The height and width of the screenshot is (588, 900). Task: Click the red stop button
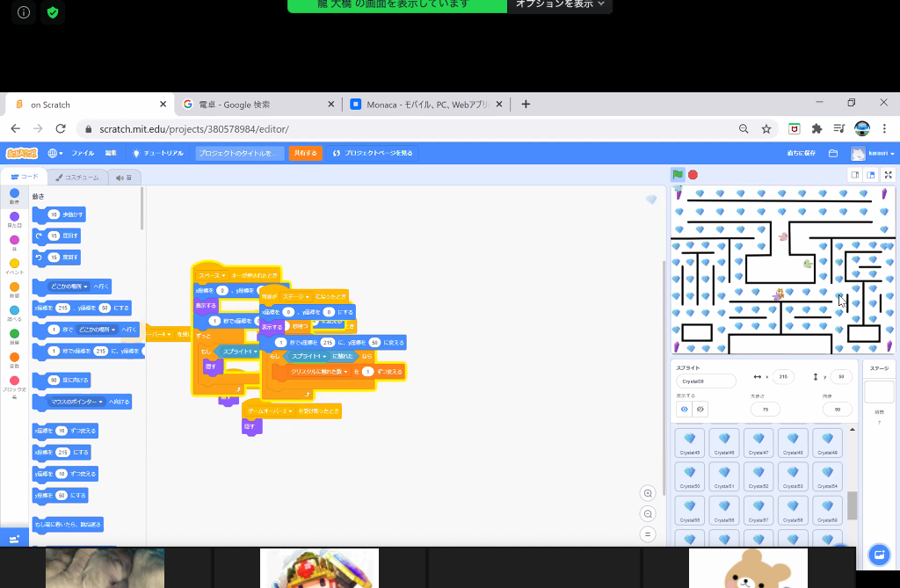[x=693, y=175]
